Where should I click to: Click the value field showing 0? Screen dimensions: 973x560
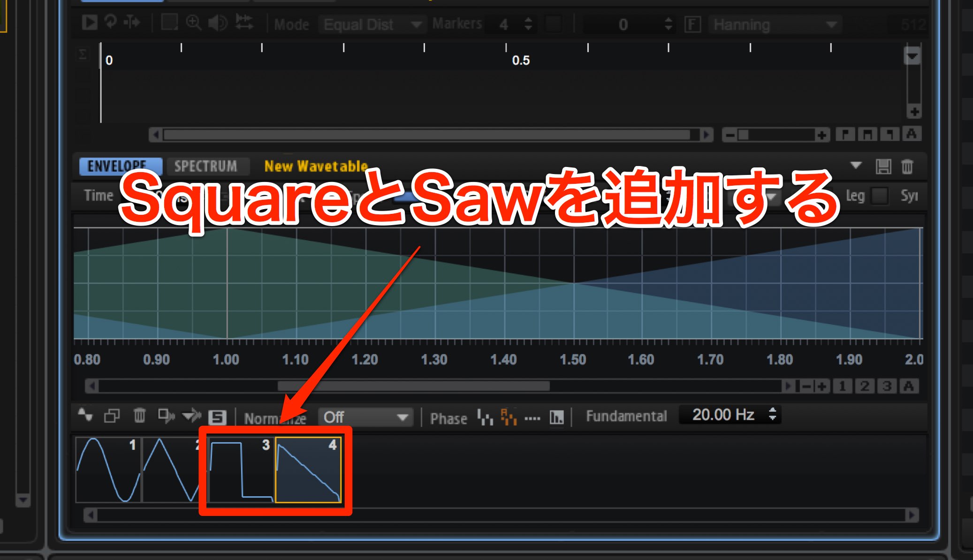tap(622, 24)
